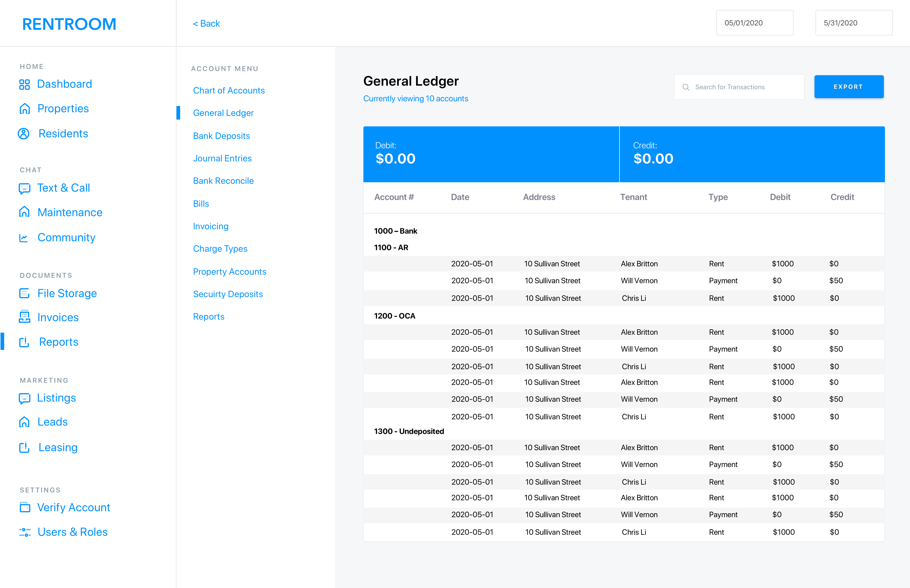This screenshot has height=588, width=910.
Task: Click the Users & Roles sliders icon
Action: [25, 532]
